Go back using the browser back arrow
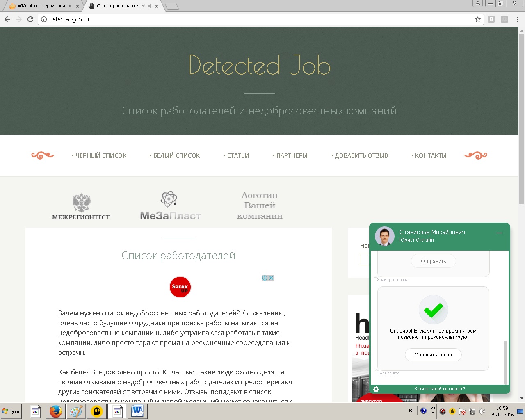 point(7,19)
